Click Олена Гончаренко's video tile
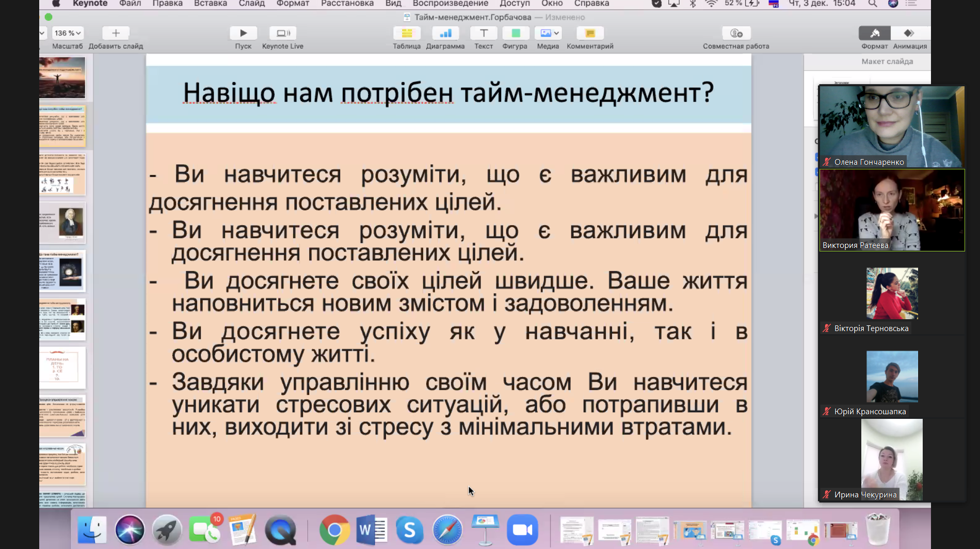980x549 pixels. pos(892,127)
